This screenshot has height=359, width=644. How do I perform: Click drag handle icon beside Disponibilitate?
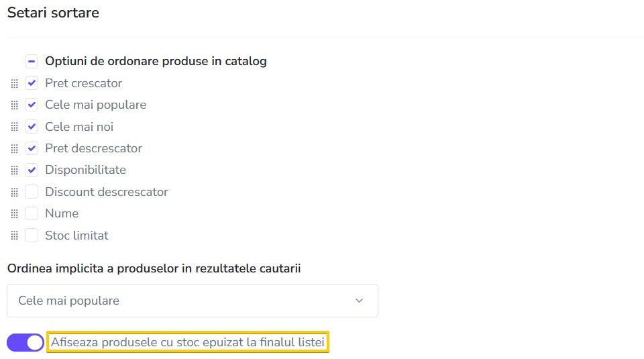click(x=14, y=170)
